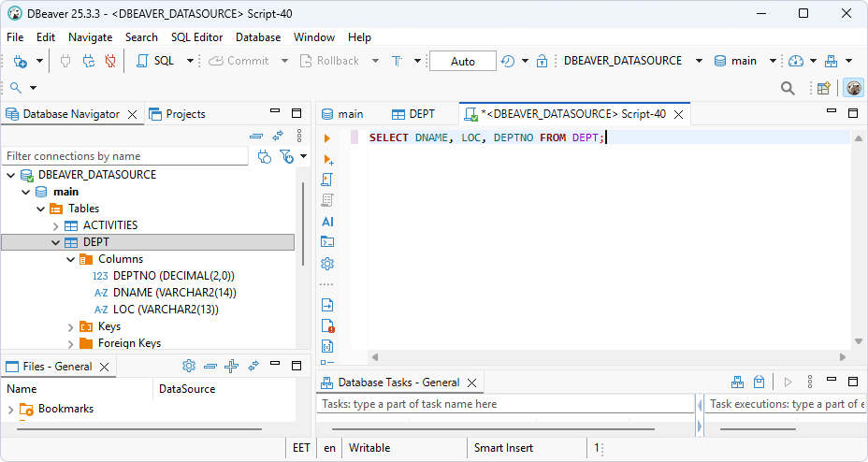Execute SQL in a new tab
868x462 pixels.
327,159
